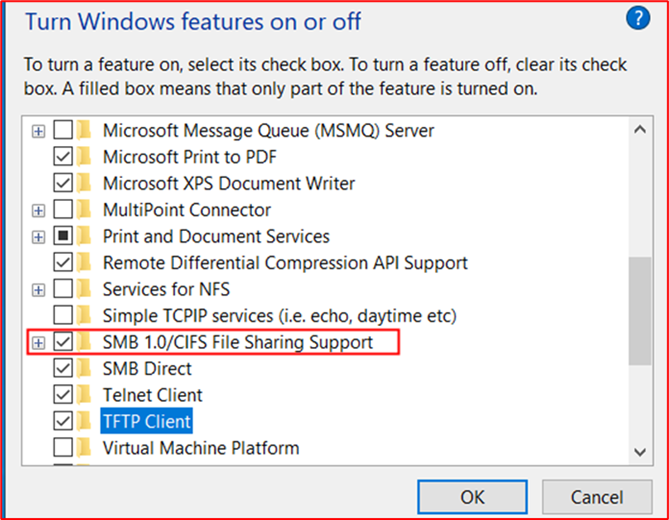The width and height of the screenshot is (669, 520).
Task: Expand the Print and Document Services node
Action: pyautogui.click(x=39, y=237)
